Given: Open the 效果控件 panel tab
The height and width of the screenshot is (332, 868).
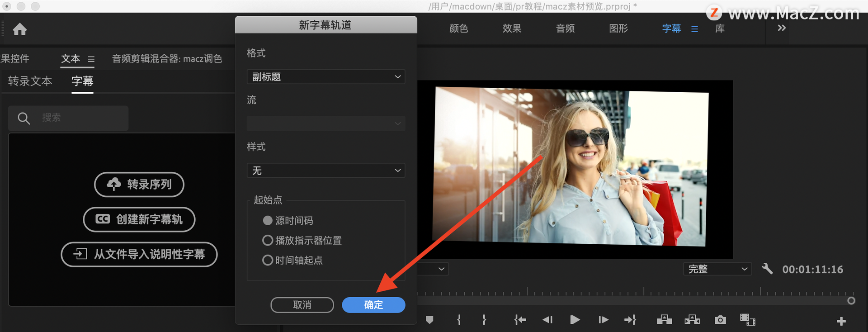Looking at the screenshot, I should (x=14, y=59).
